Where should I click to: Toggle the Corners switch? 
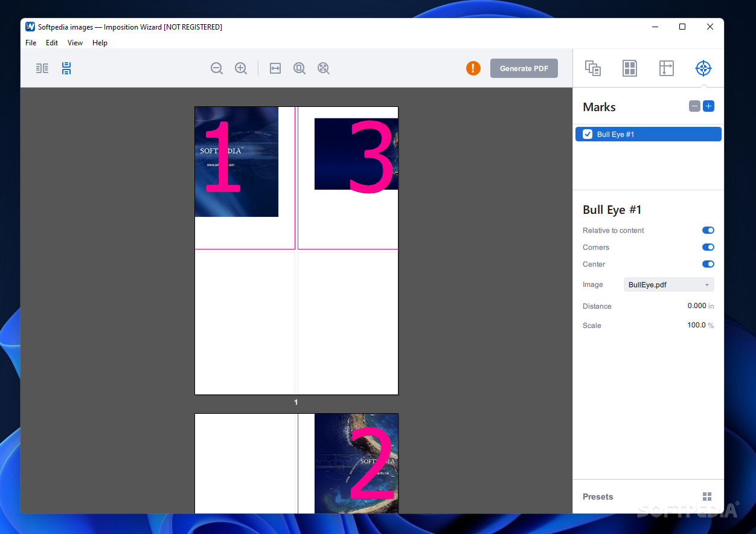click(x=708, y=247)
